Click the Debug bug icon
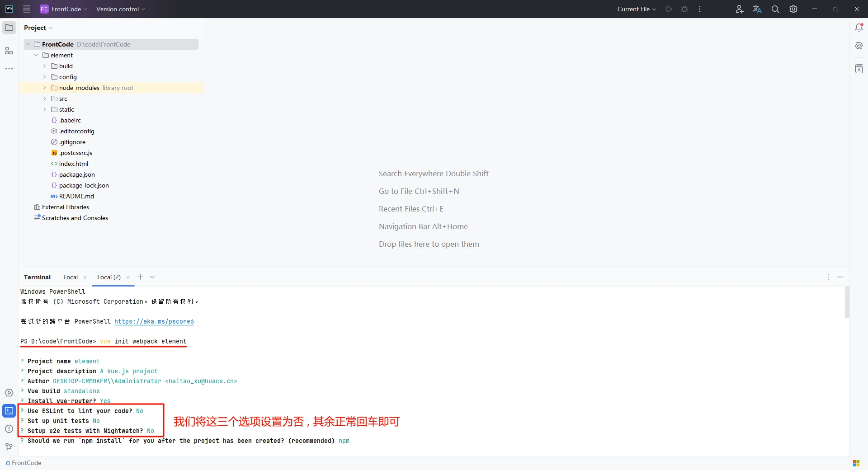 [x=684, y=9]
